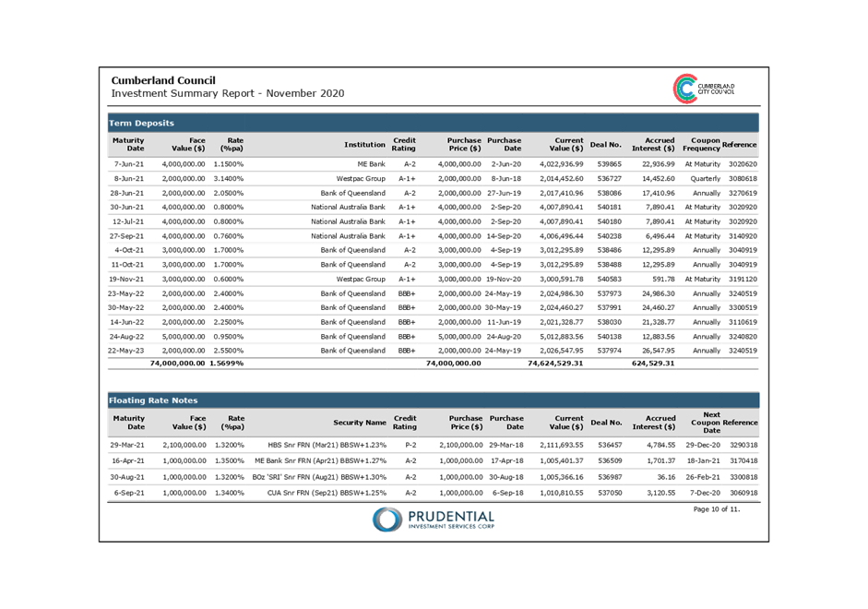Select face value '2,100,000.00' in FRN table
868x609 pixels.
(x=184, y=445)
